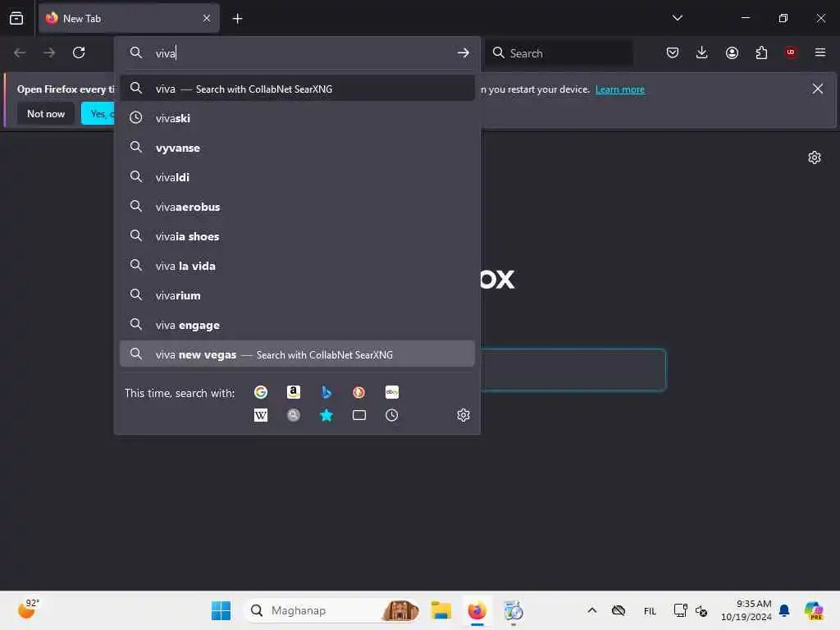The width and height of the screenshot is (840, 630).
Task: Click the address bar containing viva
Action: [297, 53]
